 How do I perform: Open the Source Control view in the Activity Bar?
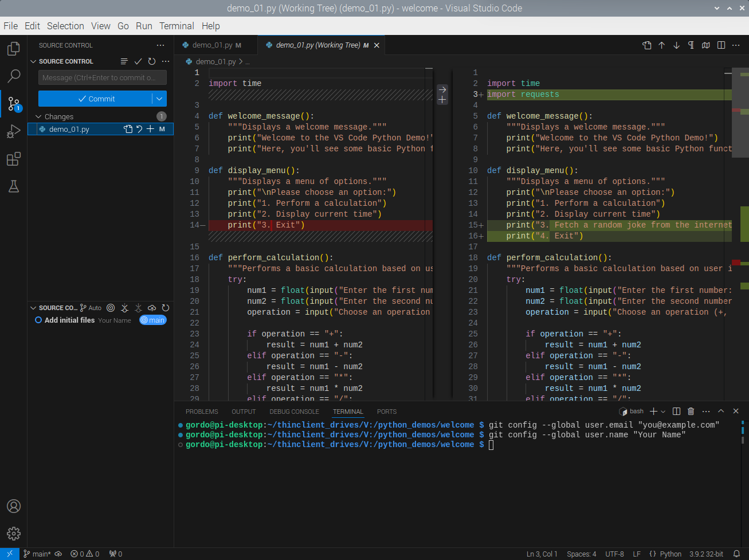click(x=13, y=104)
